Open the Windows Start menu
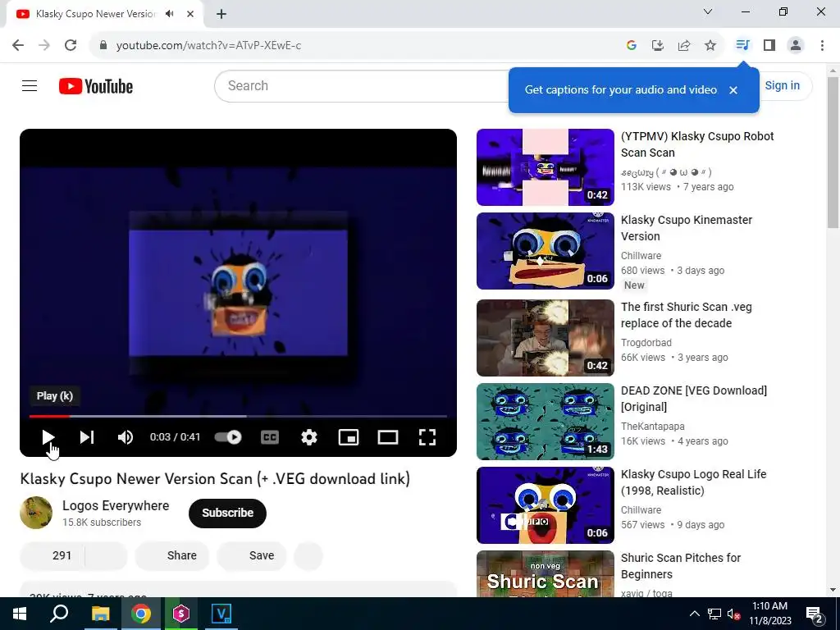Image resolution: width=840 pixels, height=630 pixels. 20,614
